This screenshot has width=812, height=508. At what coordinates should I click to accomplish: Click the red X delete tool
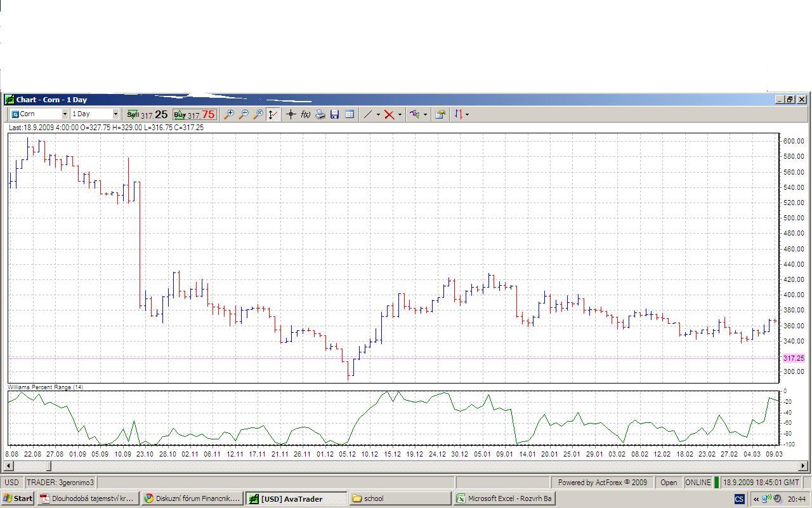coord(389,114)
